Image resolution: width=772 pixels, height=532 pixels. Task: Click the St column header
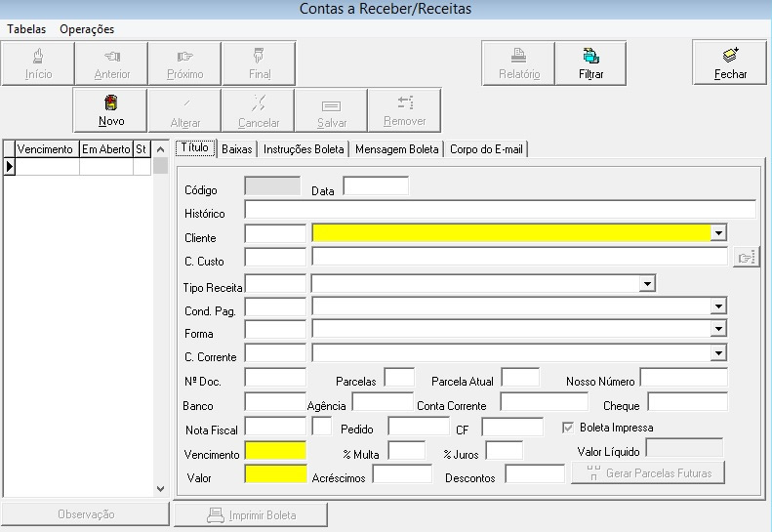coord(142,148)
